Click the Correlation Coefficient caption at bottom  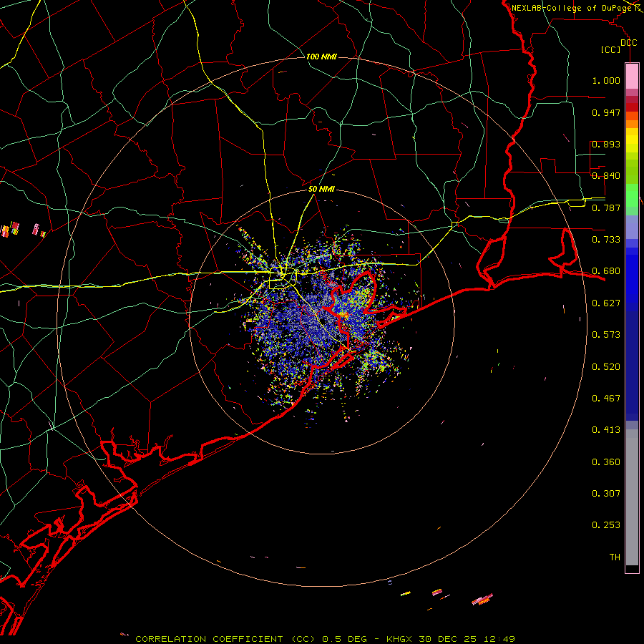point(325,639)
